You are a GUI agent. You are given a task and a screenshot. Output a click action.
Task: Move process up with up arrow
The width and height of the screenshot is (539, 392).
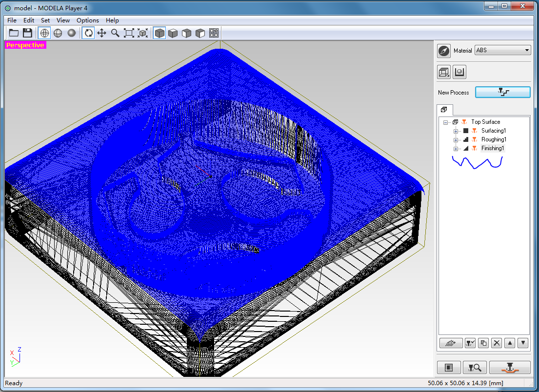[x=510, y=343]
